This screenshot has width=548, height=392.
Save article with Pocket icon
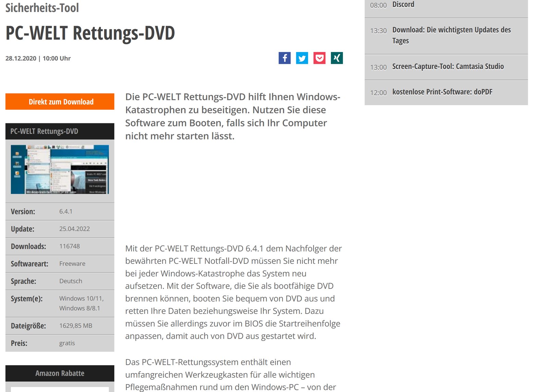coord(320,58)
